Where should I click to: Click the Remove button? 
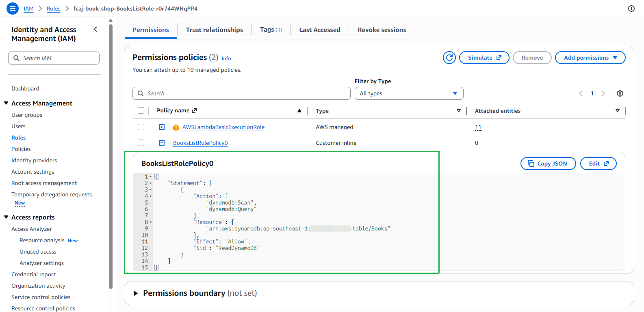532,58
